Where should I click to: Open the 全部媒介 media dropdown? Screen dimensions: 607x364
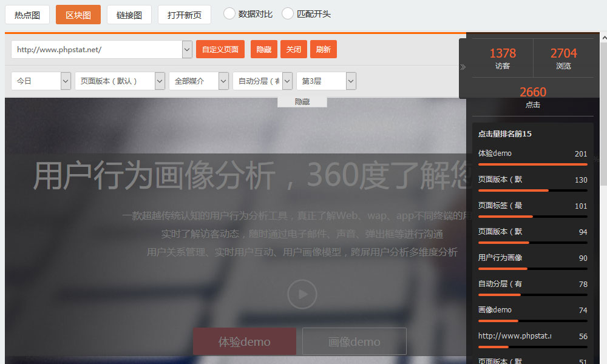223,81
